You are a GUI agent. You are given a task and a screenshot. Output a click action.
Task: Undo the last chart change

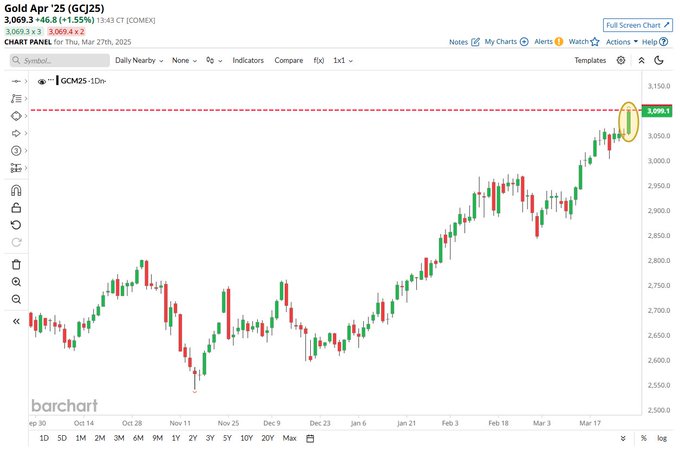coord(16,225)
